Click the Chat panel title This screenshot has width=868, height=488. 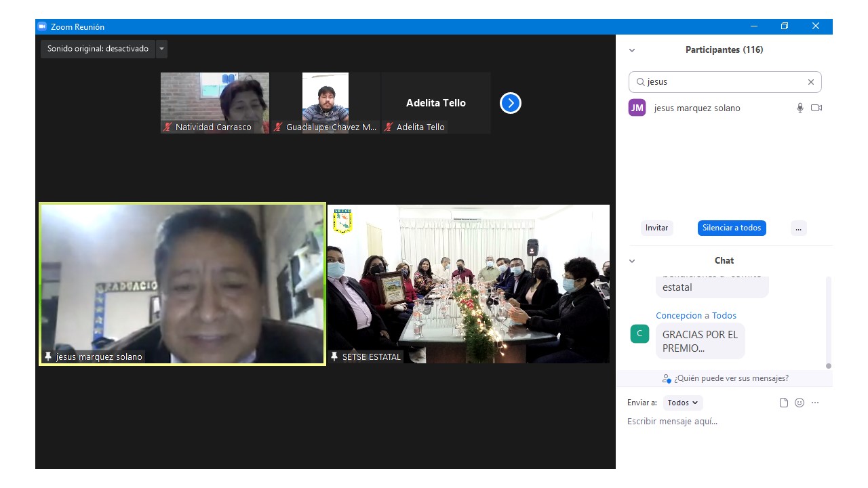724,261
